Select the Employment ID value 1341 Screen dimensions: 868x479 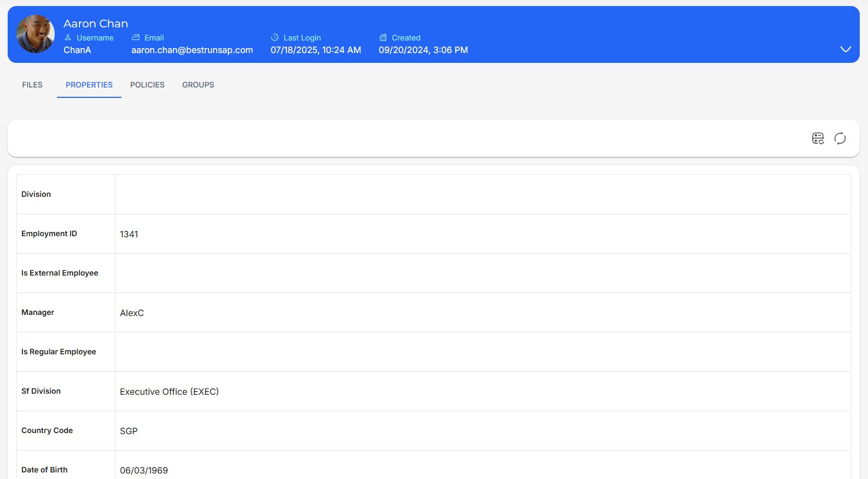129,234
